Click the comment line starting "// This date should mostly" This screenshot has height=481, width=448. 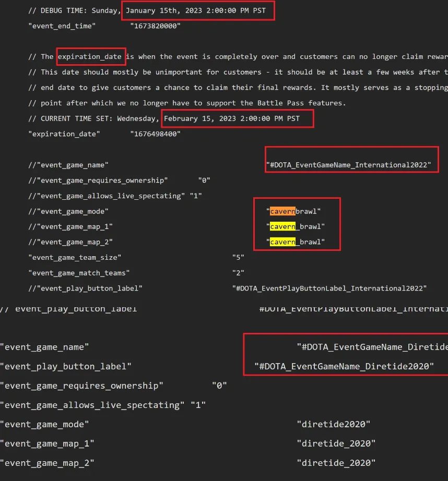point(238,73)
